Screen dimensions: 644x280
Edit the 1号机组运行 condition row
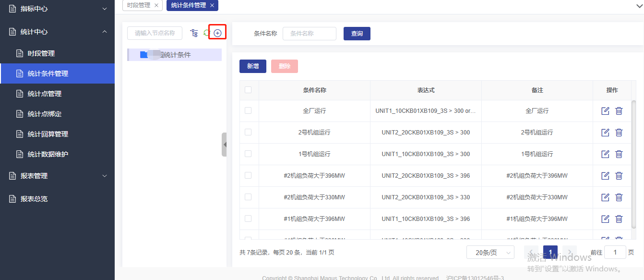click(605, 154)
